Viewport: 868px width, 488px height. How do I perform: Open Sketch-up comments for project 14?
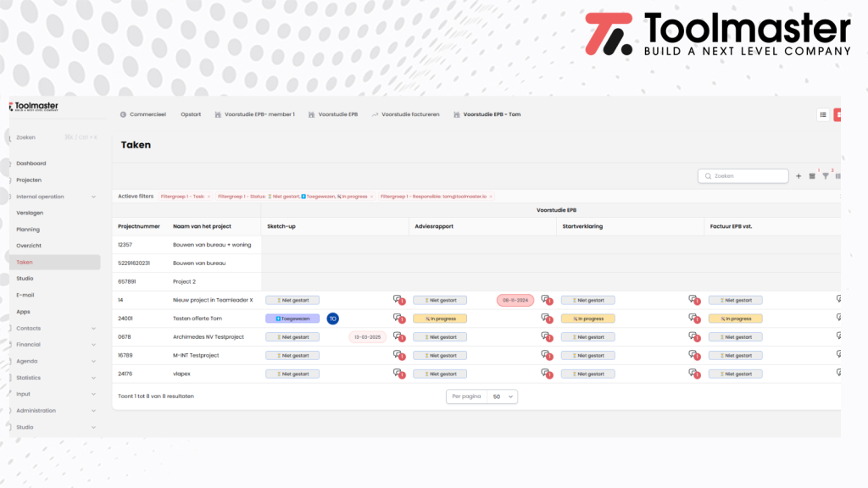click(399, 300)
